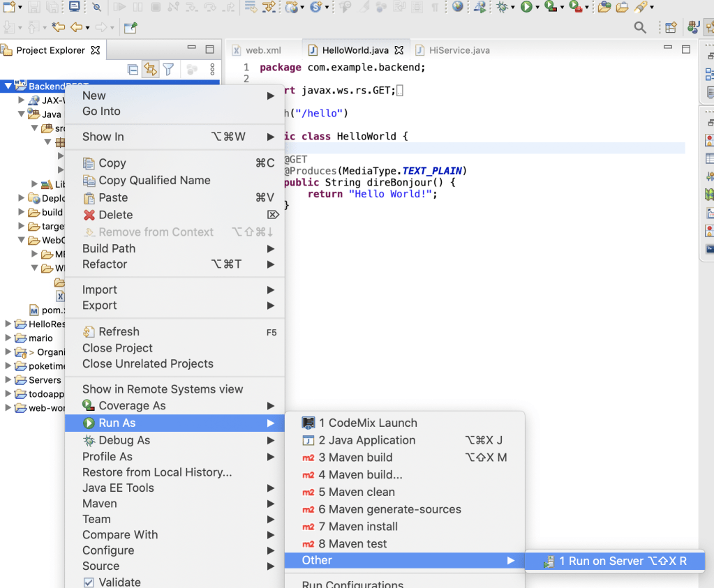This screenshot has height=588, width=714.
Task: Expand the Servers project node
Action: 8,380
